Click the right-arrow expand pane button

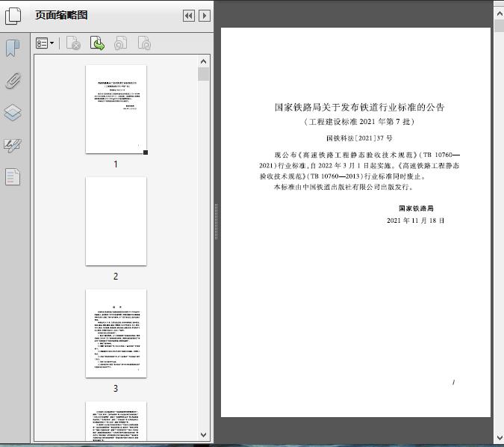[205, 16]
